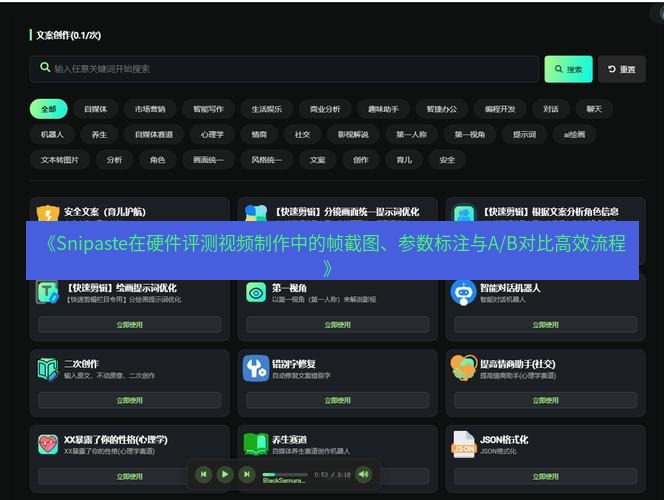
Task: Filter by the 养生 tag
Action: [x=99, y=134]
